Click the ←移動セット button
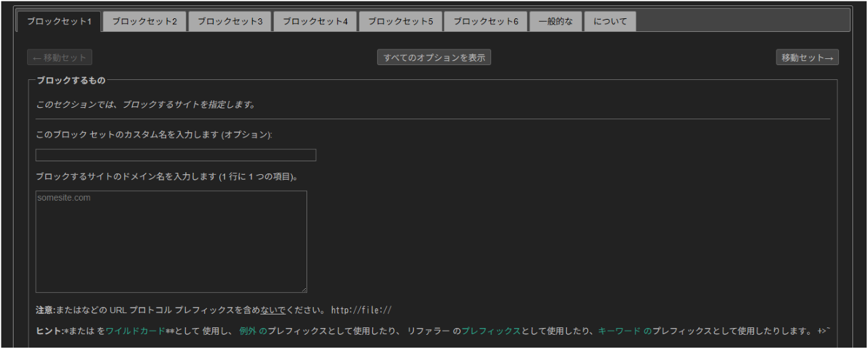Image resolution: width=868 pixels, height=349 pixels. pyautogui.click(x=60, y=58)
